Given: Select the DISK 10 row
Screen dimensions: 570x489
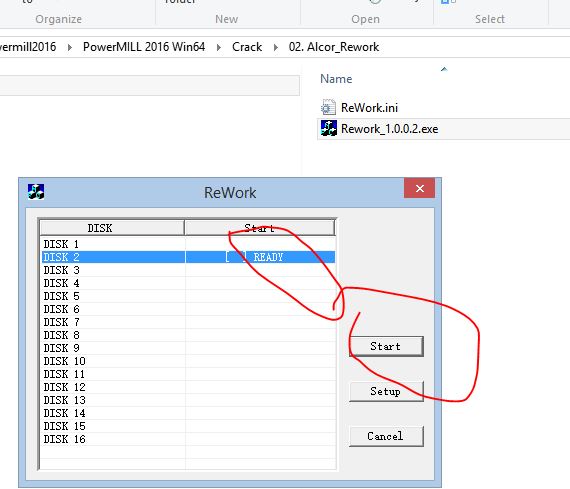Looking at the screenshot, I should click(x=188, y=361).
